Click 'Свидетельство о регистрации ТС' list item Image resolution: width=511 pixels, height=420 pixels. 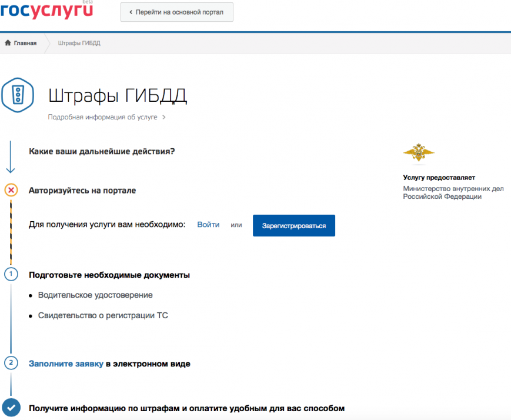tap(103, 316)
